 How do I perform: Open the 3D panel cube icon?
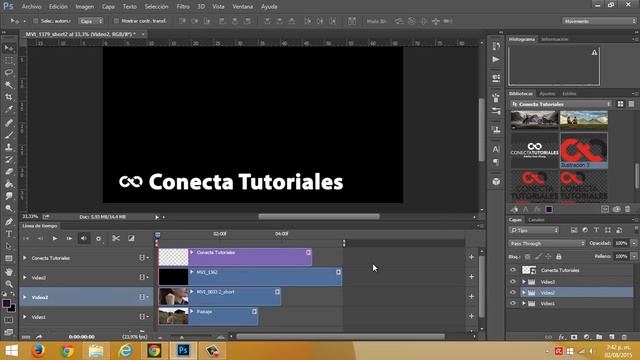coord(496,182)
